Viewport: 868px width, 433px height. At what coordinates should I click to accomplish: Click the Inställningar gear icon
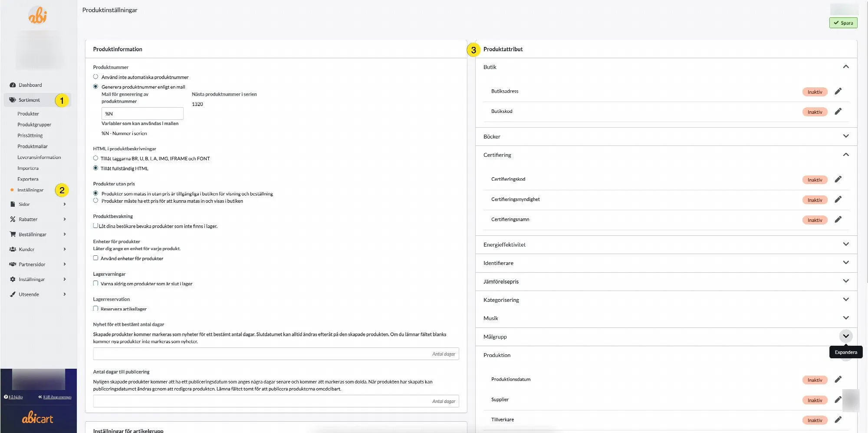(13, 279)
